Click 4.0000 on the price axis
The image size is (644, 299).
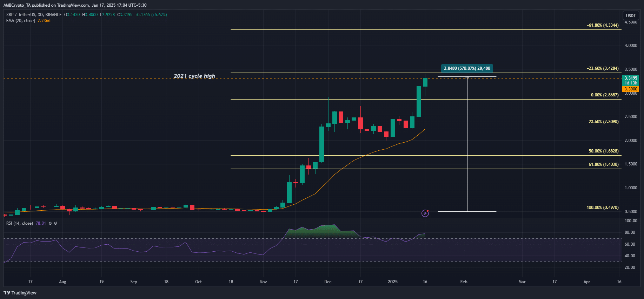pos(631,46)
